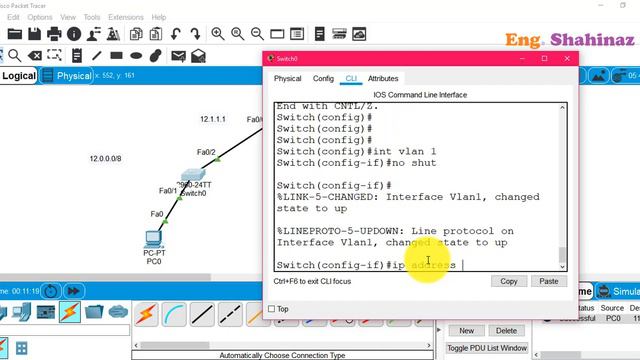Click the workspace horizontal scrollbar thumb
The width and height of the screenshot is (640, 360).
(x=105, y=277)
